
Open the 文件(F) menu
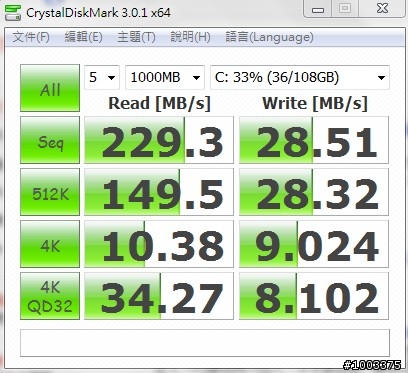(x=31, y=37)
